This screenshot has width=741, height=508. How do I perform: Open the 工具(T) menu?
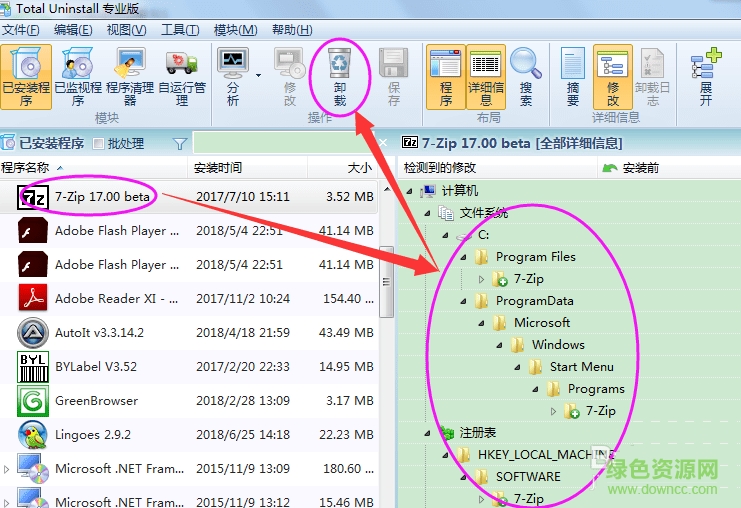pyautogui.click(x=180, y=30)
